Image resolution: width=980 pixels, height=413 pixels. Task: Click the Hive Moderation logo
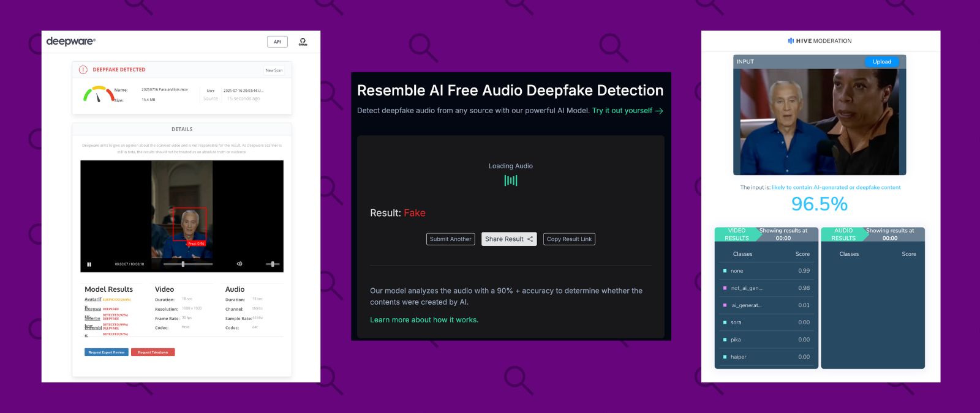[820, 41]
